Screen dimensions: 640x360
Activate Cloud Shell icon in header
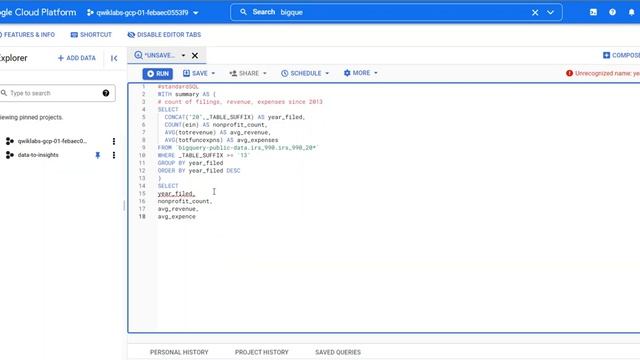[x=593, y=12]
